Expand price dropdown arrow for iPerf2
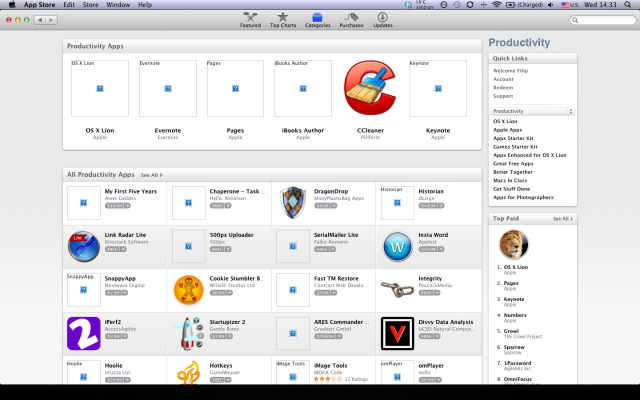This screenshot has height=400, width=640. tap(124, 336)
